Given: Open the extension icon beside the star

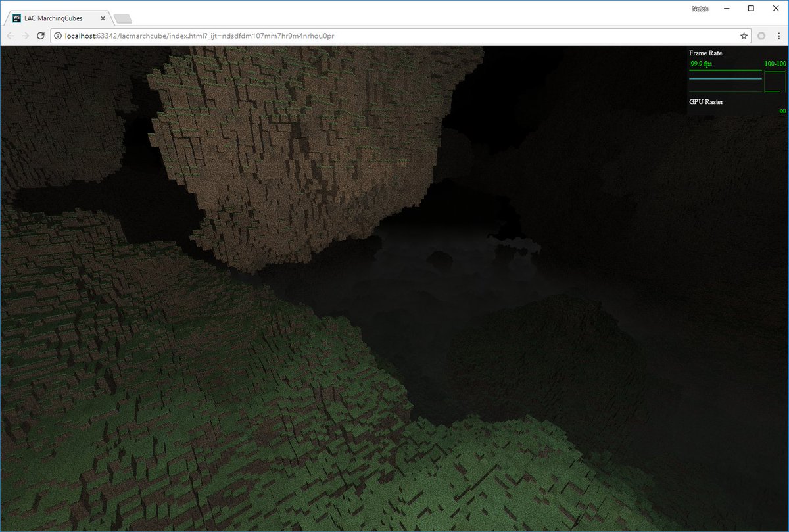Looking at the screenshot, I should pyautogui.click(x=761, y=36).
